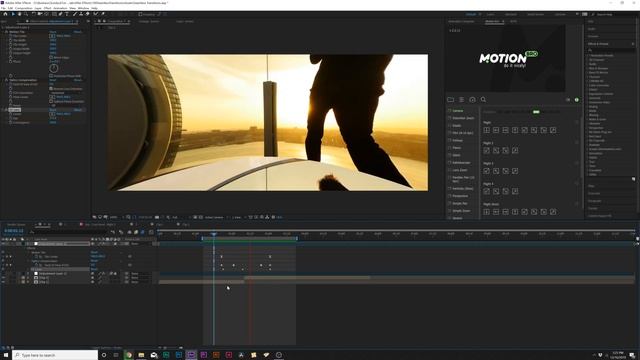The height and width of the screenshot is (360, 640).
Task: Select the Type tool
Action: coord(67,14)
